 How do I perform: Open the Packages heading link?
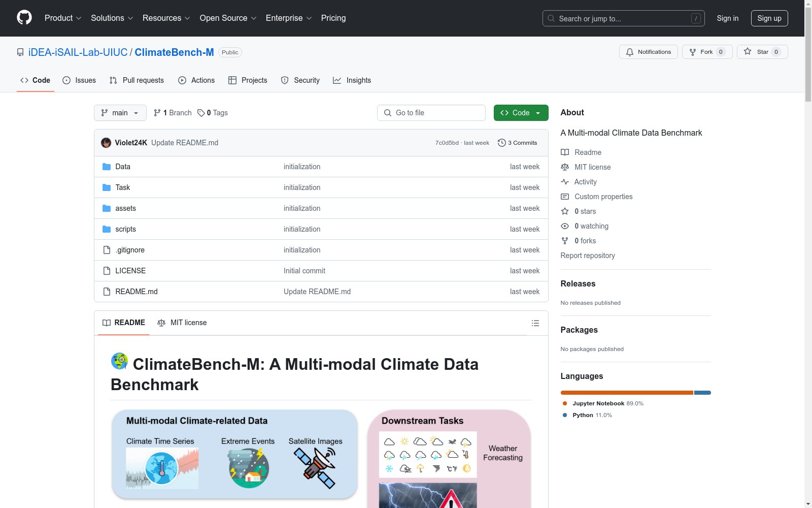[x=579, y=330]
